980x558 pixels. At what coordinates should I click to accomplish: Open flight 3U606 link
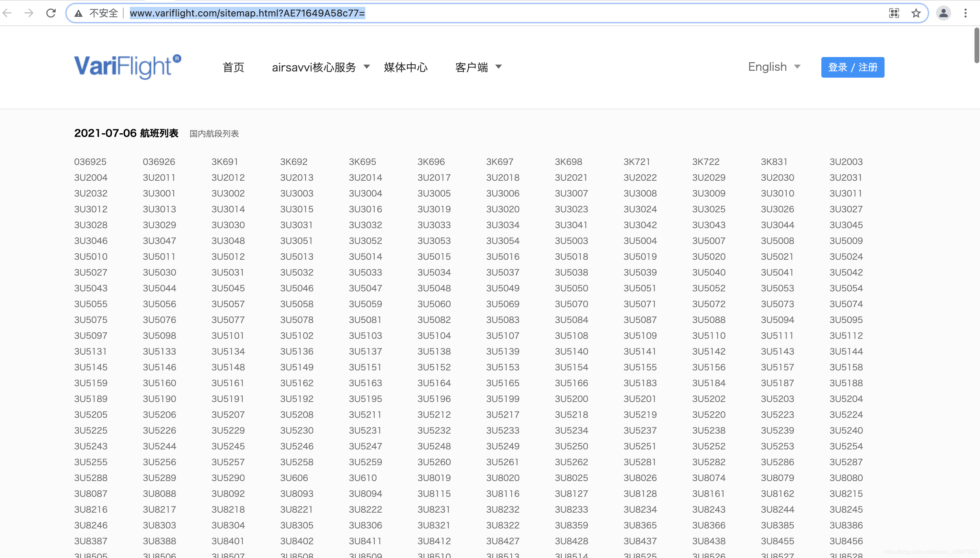(294, 478)
